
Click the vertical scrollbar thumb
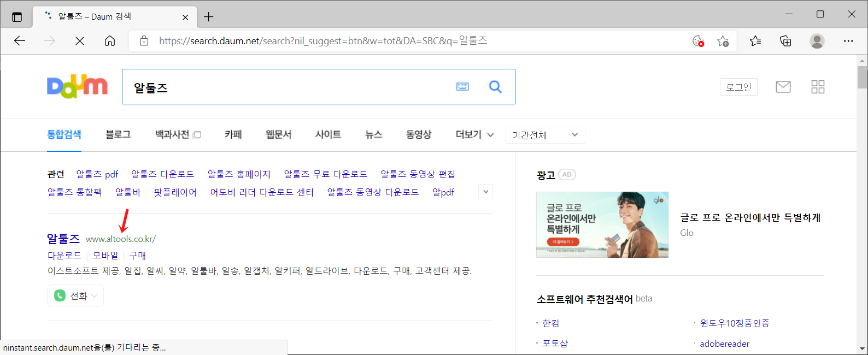click(x=863, y=76)
